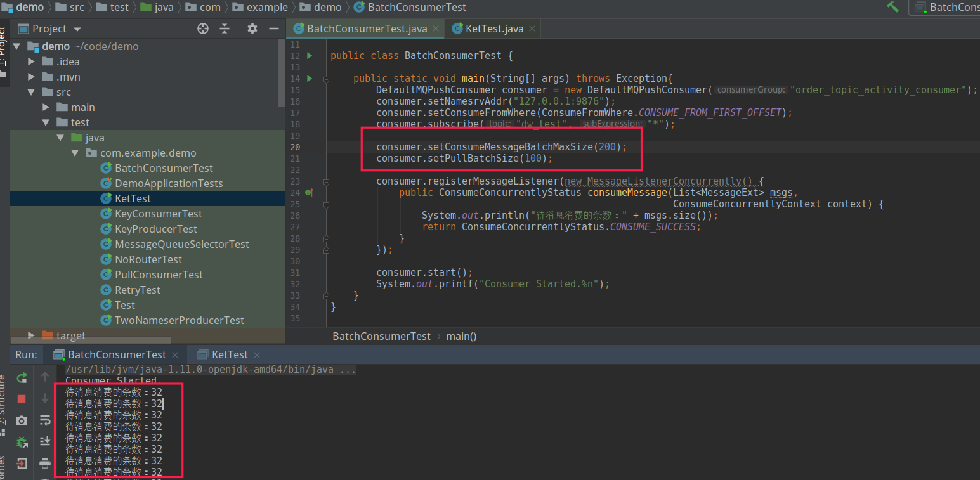Image resolution: width=980 pixels, height=480 pixels.
Task: Toggle soft-wrap in console output
Action: coord(45,420)
